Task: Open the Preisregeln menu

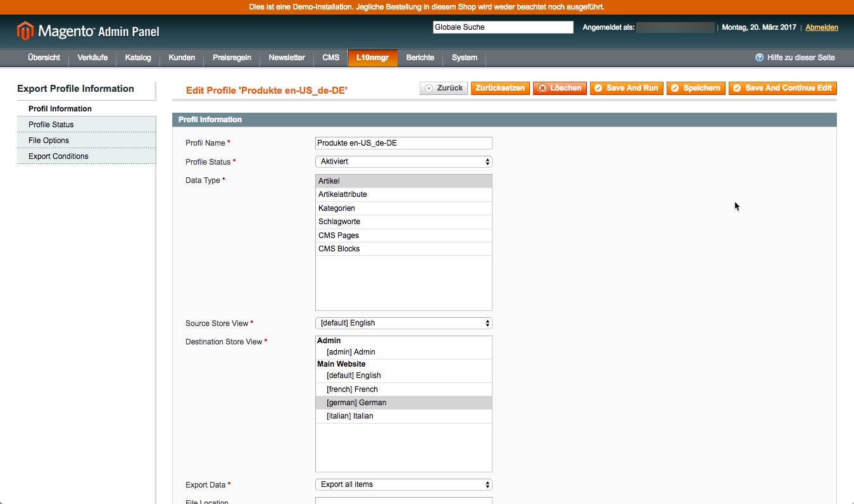Action: (x=232, y=58)
